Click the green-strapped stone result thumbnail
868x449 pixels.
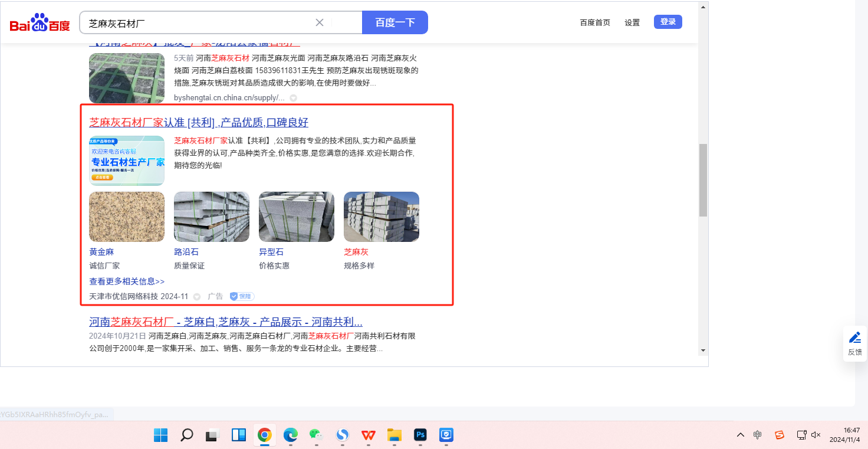tap(127, 78)
